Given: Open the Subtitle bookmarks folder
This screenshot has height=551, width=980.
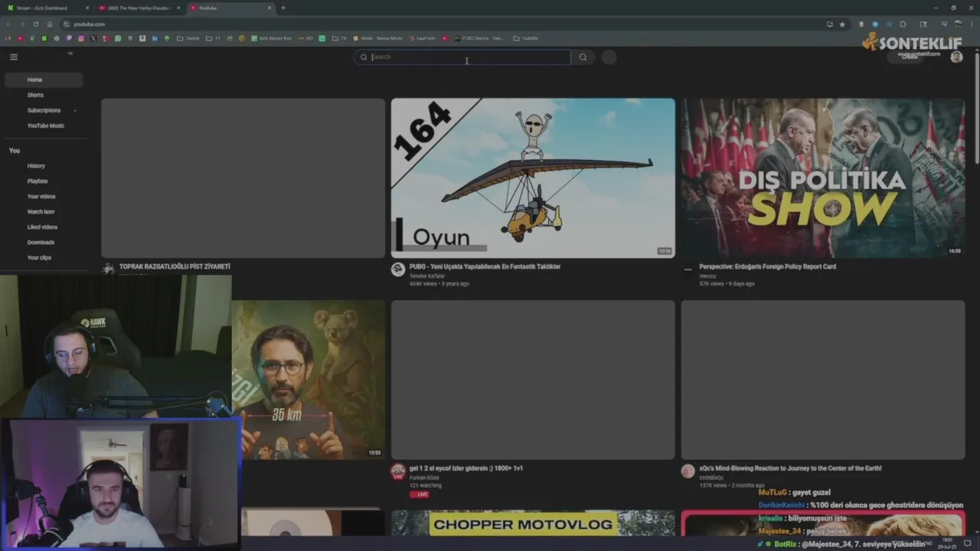Looking at the screenshot, I should 526,38.
